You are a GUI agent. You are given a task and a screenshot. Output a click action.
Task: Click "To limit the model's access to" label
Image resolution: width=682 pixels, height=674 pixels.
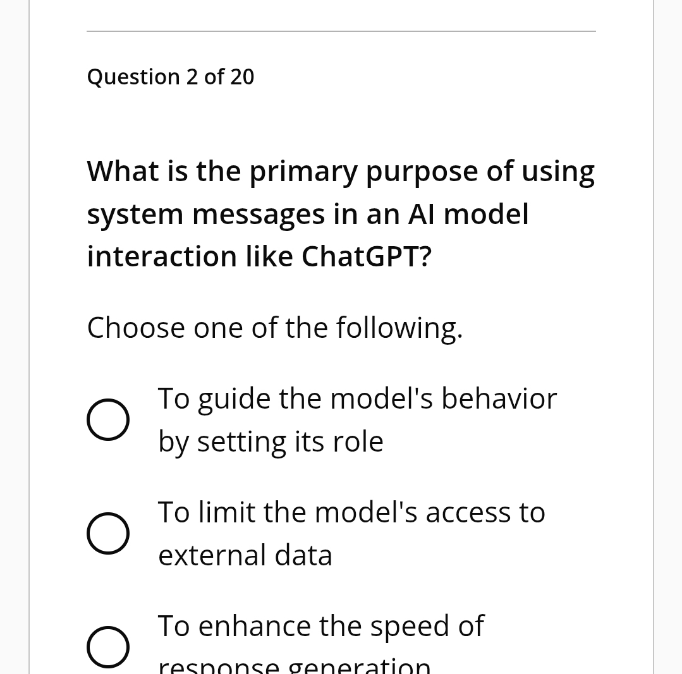pos(351,512)
